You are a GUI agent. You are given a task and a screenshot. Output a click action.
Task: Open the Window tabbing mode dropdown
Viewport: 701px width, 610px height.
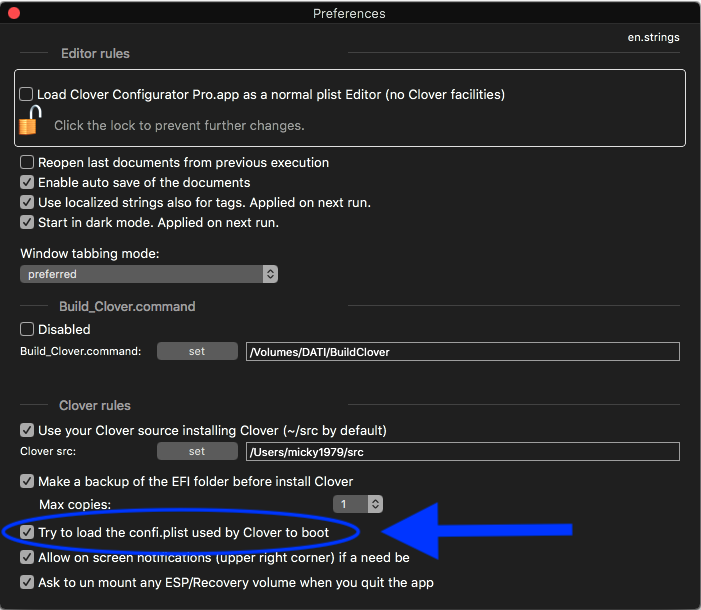(149, 274)
